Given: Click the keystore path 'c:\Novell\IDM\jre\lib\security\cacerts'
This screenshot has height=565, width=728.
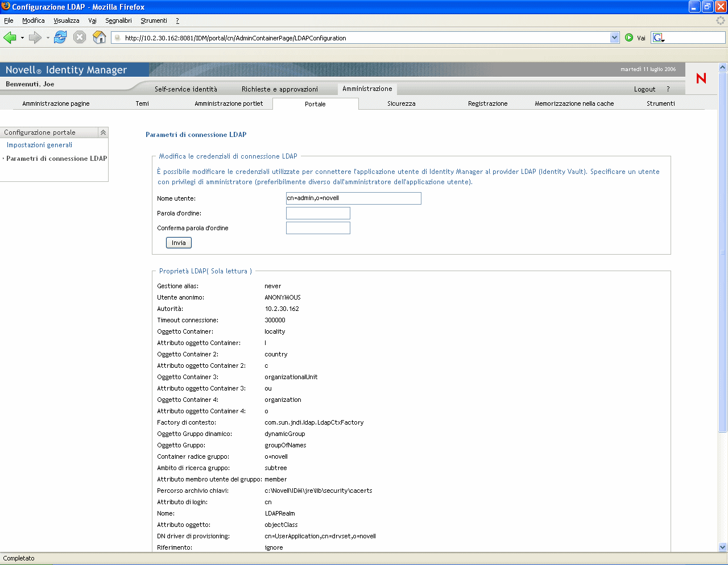Looking at the screenshot, I should (318, 491).
